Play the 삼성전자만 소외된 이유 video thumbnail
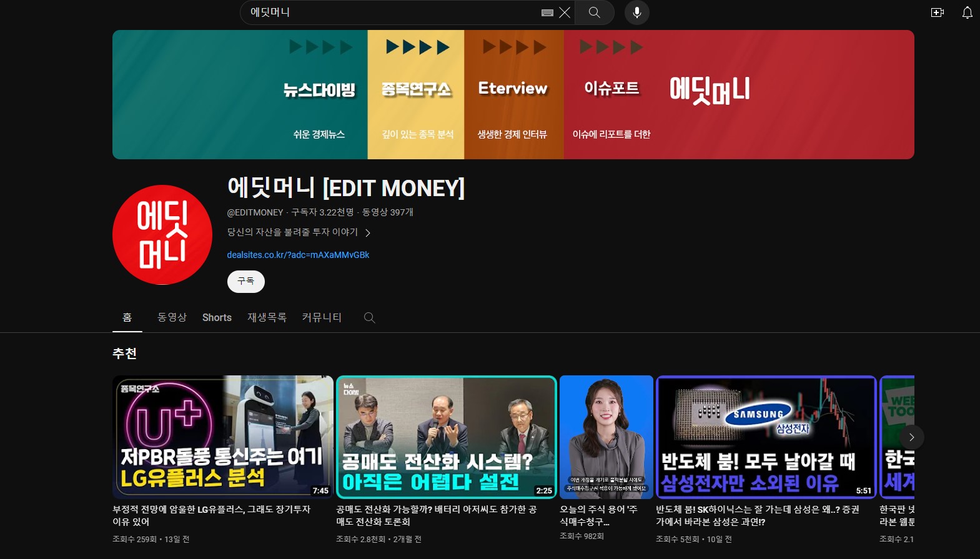The image size is (980, 559). click(x=766, y=437)
